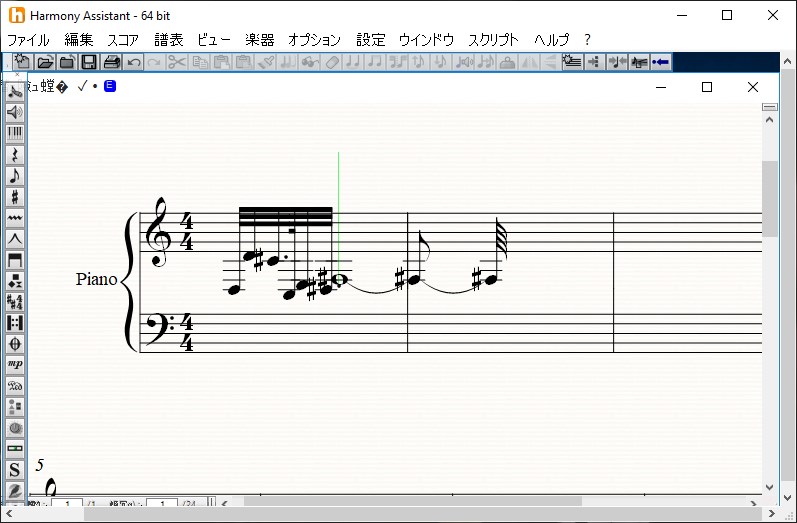Select the sharp accidental palette icon

click(x=15, y=197)
